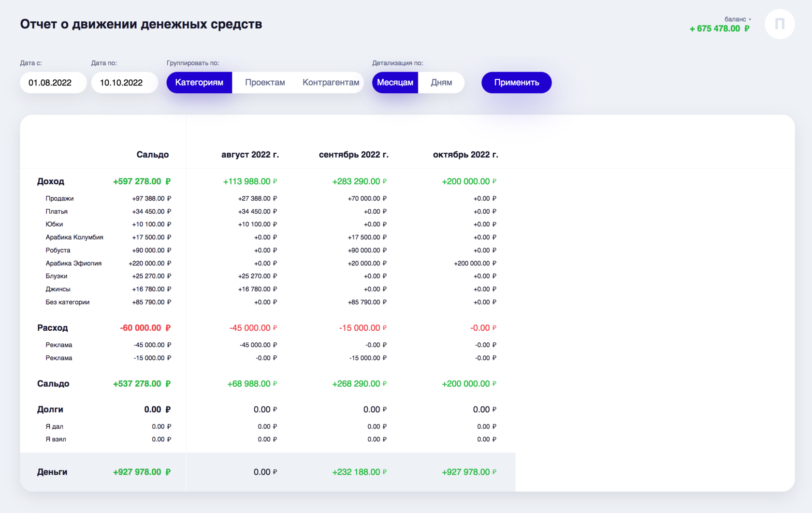Click the Расход total -60 000.00 ₽
Screen dimensions: 812x513
click(x=145, y=328)
